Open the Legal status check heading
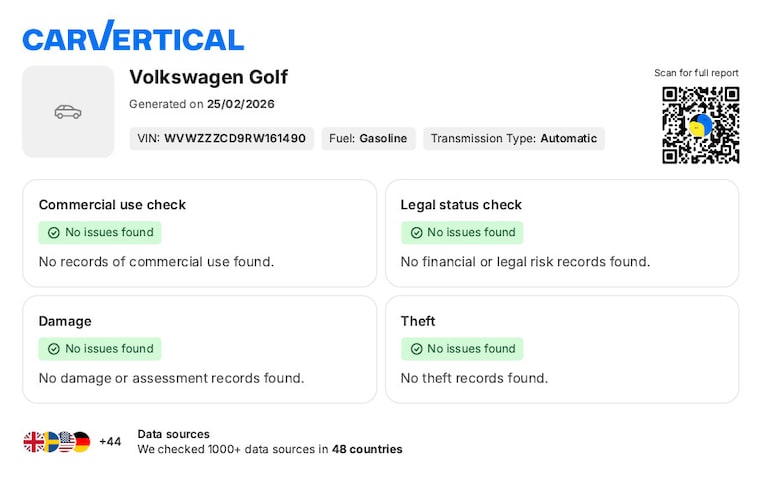759x480 pixels. pyautogui.click(x=461, y=205)
